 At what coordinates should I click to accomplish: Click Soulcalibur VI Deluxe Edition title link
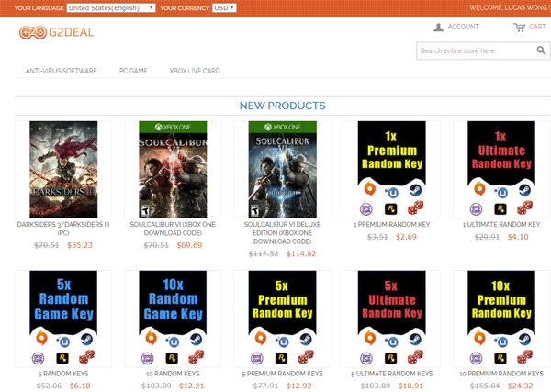pyautogui.click(x=283, y=233)
